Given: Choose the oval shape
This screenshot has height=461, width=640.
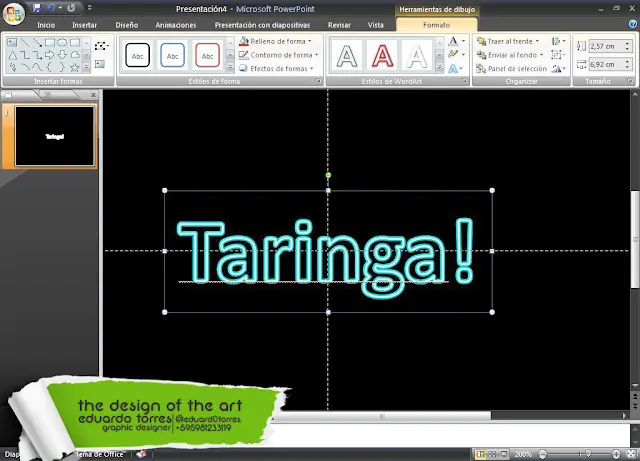Looking at the screenshot, I should coord(62,42).
